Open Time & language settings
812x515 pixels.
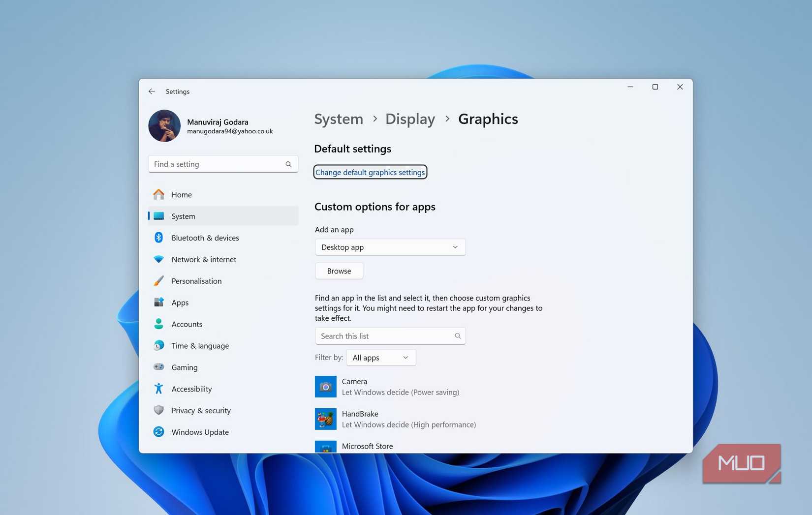click(x=223, y=345)
